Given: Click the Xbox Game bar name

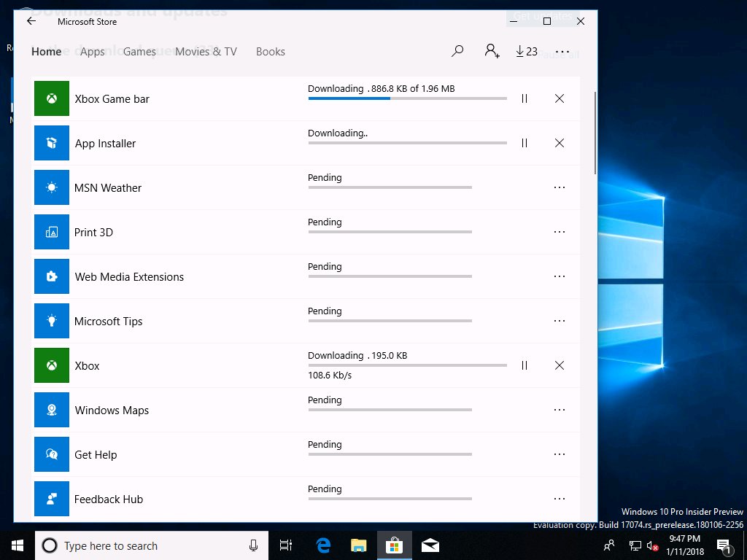Looking at the screenshot, I should 112,99.
